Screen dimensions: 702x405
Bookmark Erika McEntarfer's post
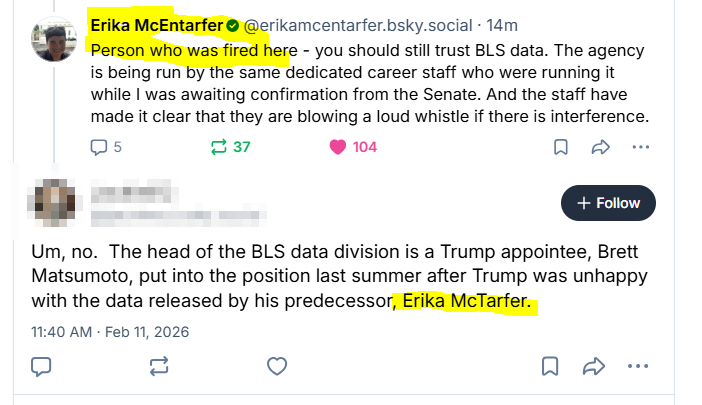[x=561, y=147]
